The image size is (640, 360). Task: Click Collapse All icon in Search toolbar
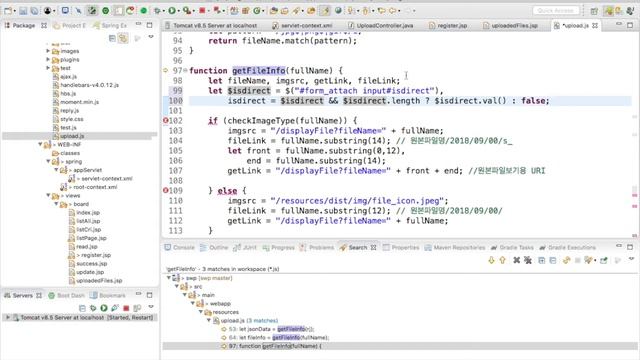(553, 260)
